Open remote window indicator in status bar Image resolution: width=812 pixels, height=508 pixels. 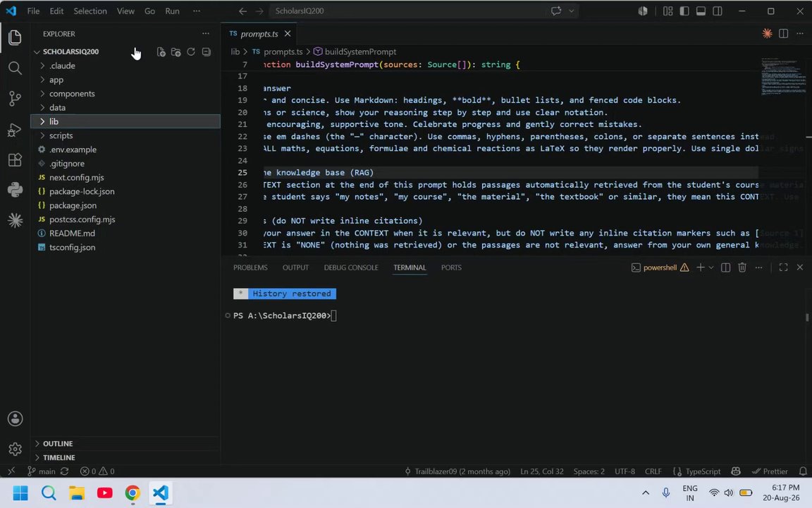(11, 471)
